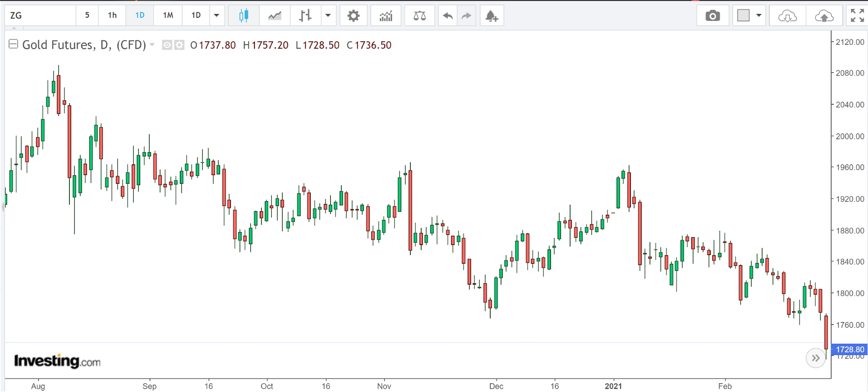This screenshot has width=868, height=392.
Task: Toggle fullscreen mode icon
Action: pyautogui.click(x=857, y=16)
